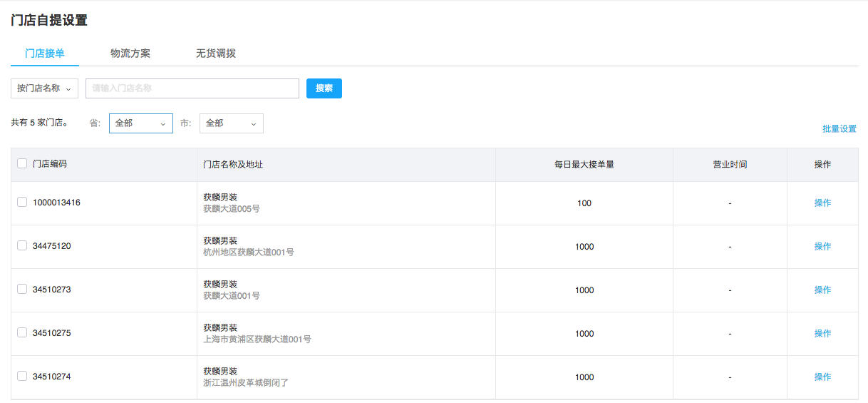The width and height of the screenshot is (868, 403).
Task: Click the blue 搜索 button
Action: point(324,88)
